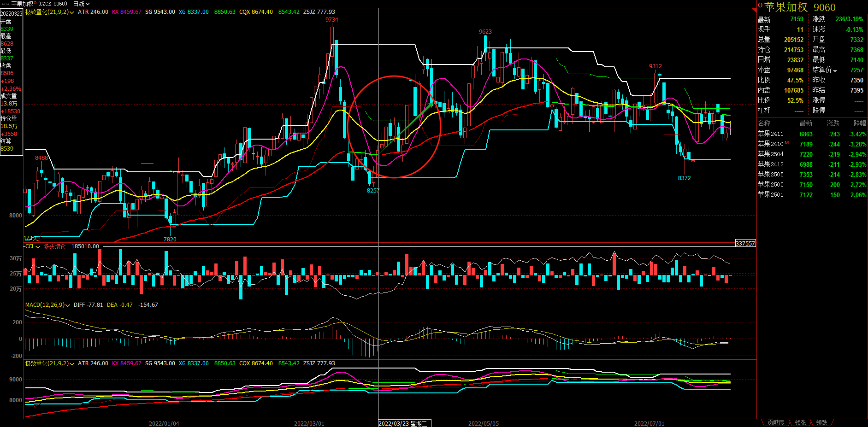Viewport: 868px width, 427px height.
Task: Click the ZSJZ 777.93 readout in top pane
Action: 319,12
